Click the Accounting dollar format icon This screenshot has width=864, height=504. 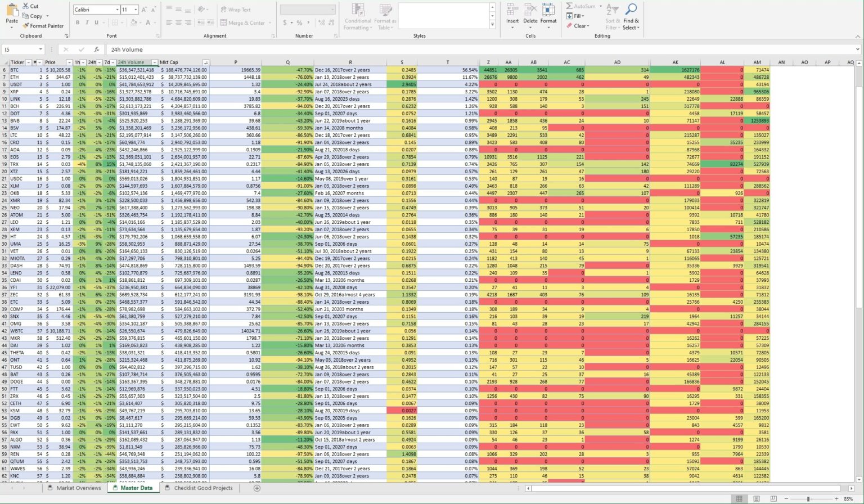(x=285, y=22)
